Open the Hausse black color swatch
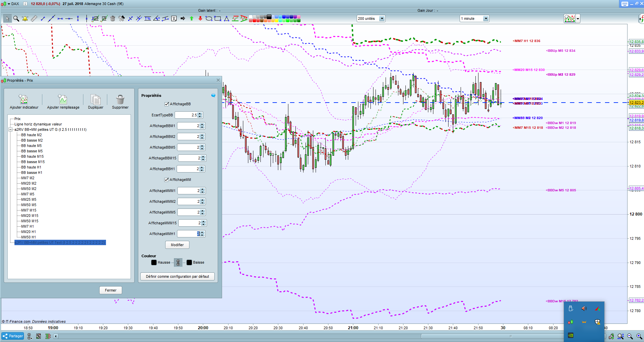The height and width of the screenshot is (342, 644). (x=154, y=263)
